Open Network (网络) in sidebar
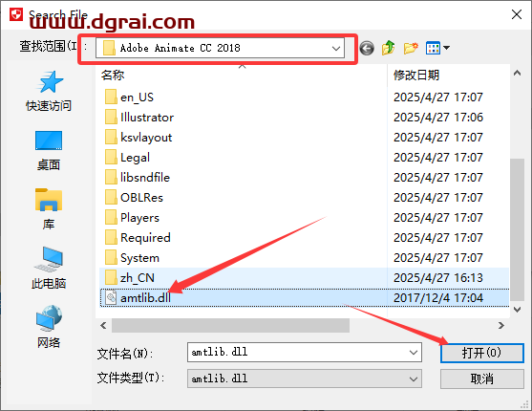This screenshot has width=532, height=411. (x=49, y=327)
